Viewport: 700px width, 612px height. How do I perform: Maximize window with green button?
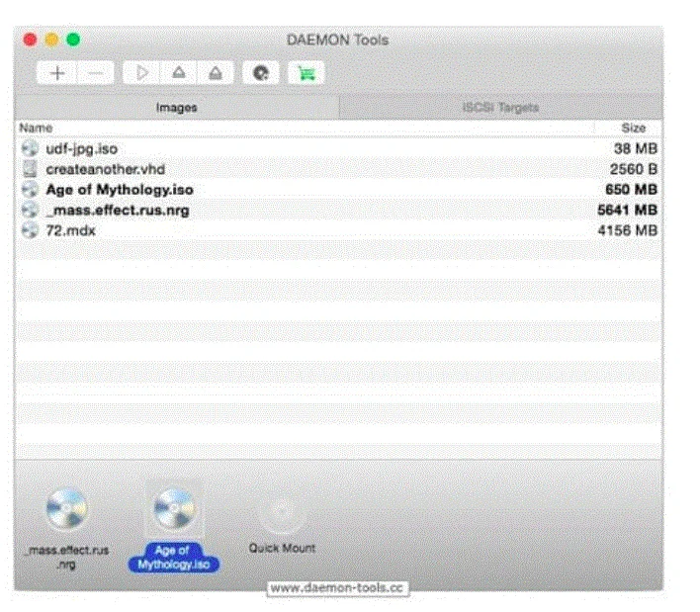pos(74,40)
